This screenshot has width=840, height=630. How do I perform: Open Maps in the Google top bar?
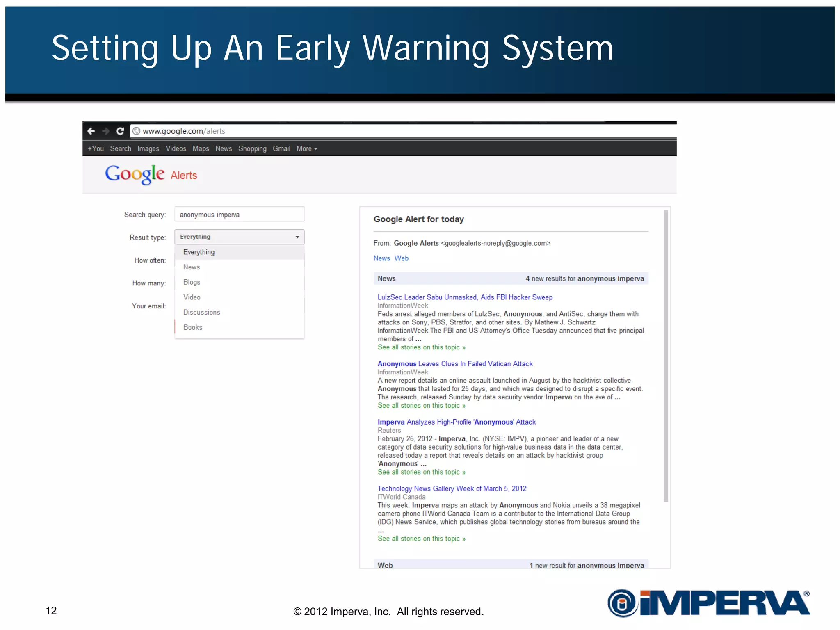tap(201, 148)
